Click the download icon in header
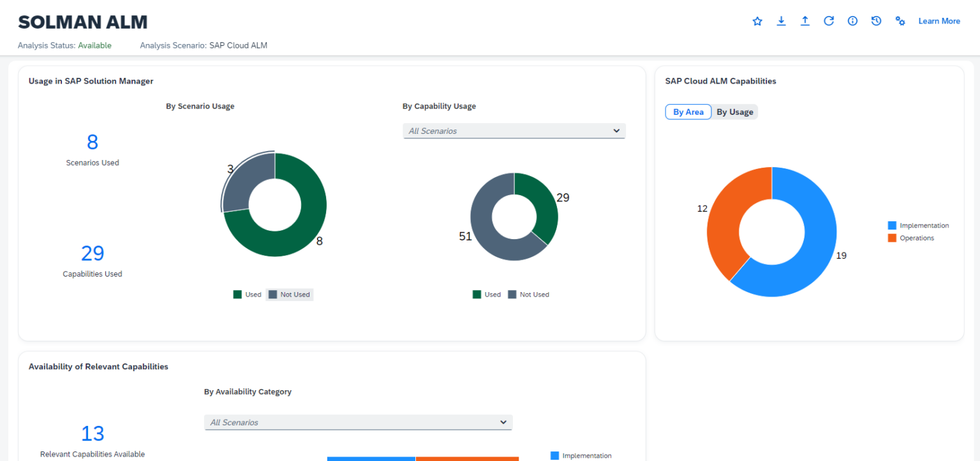Screen dimensions: 980x461 pyautogui.click(x=781, y=21)
